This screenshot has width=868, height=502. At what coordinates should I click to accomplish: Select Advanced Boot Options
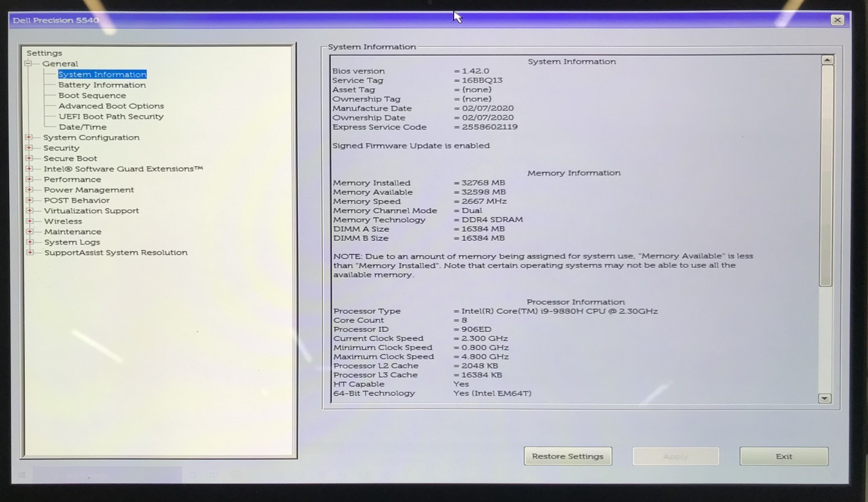[111, 106]
